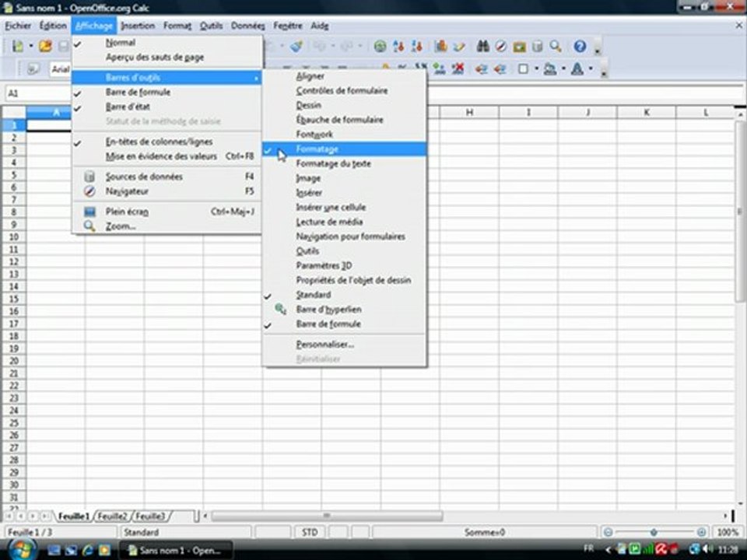
Task: Expand the Barres d'outils submenu
Action: tap(167, 77)
